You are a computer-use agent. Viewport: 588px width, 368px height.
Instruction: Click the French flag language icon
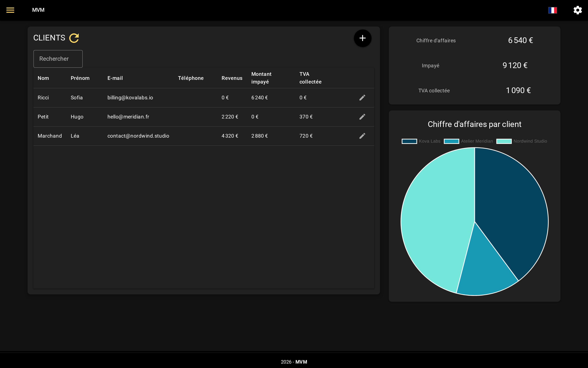(x=553, y=10)
